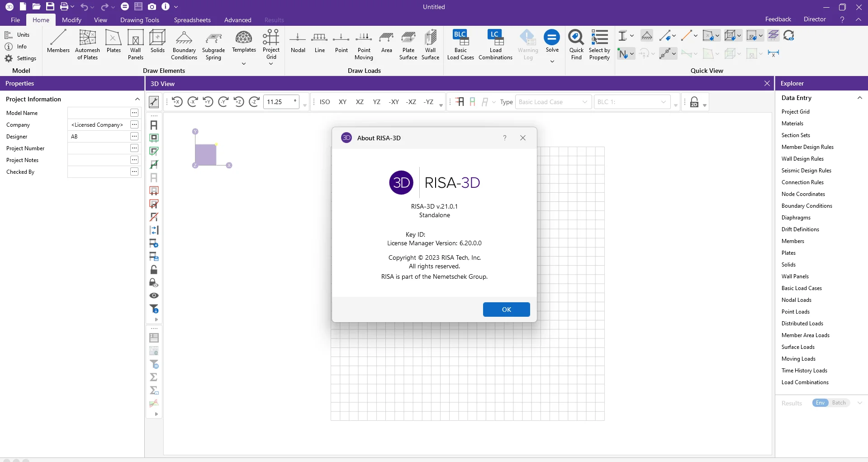868x462 pixels.
Task: Open the Units settings
Action: [17, 35]
